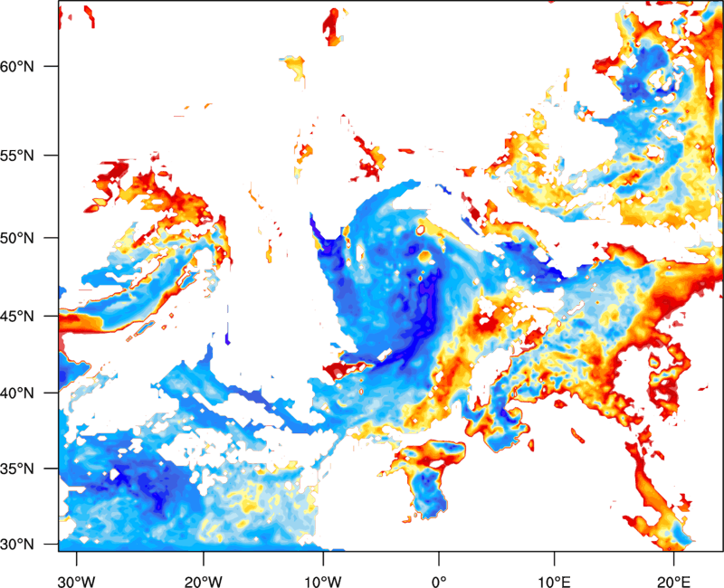
Task: Click the 20°W longitude label
Action: (x=203, y=582)
